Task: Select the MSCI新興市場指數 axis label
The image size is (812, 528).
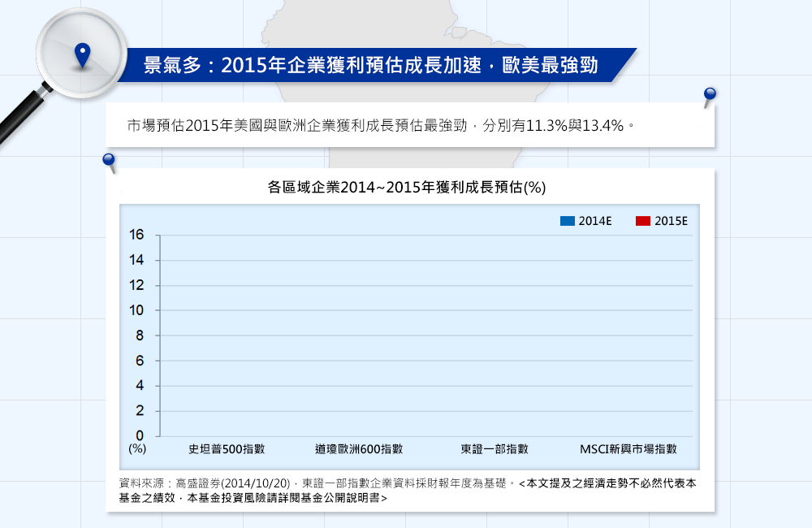Action: tap(628, 448)
